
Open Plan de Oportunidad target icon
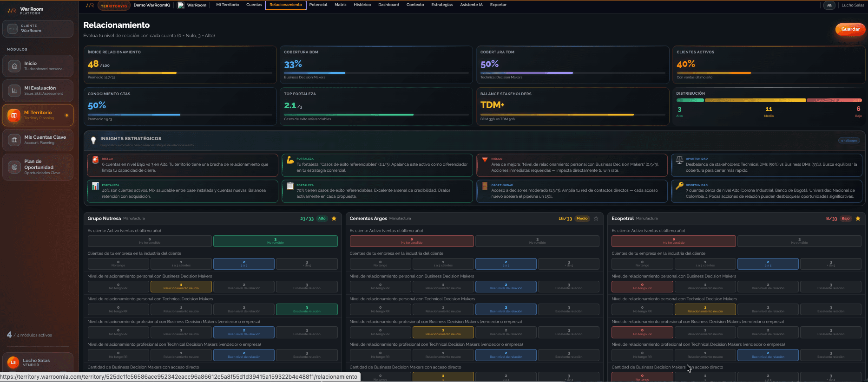click(x=14, y=167)
